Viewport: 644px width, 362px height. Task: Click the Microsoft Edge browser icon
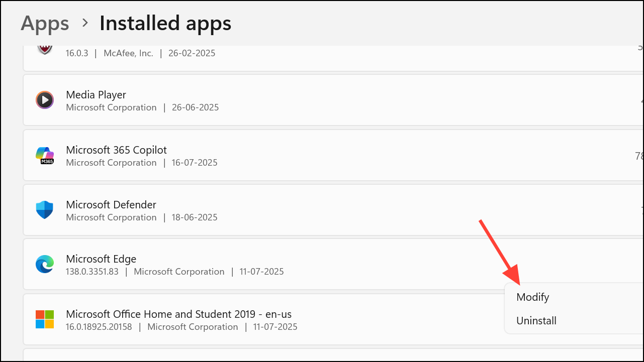(45, 264)
